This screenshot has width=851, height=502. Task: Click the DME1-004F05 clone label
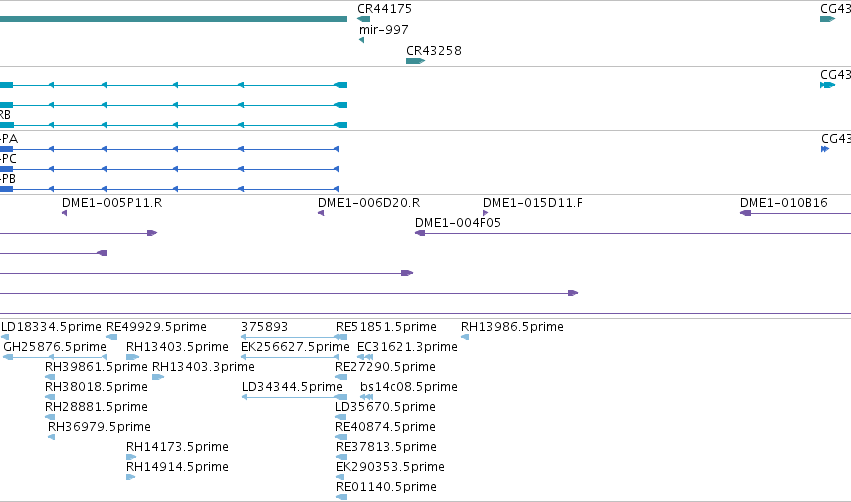(458, 223)
